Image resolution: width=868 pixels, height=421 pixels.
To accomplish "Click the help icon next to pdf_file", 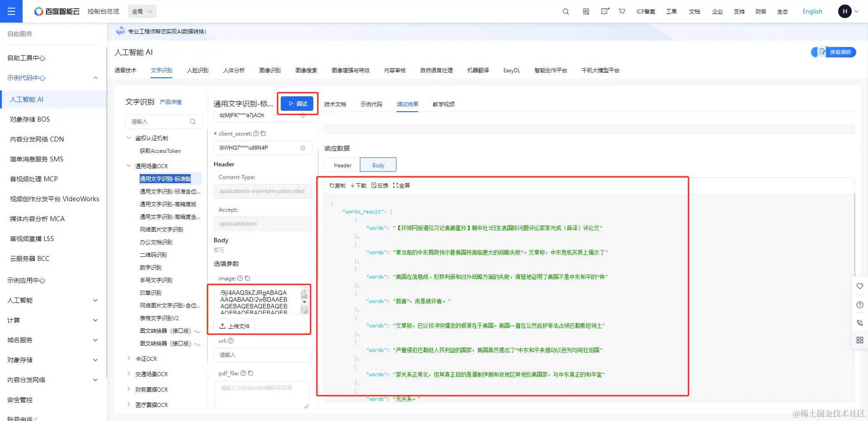I will pyautogui.click(x=243, y=374).
